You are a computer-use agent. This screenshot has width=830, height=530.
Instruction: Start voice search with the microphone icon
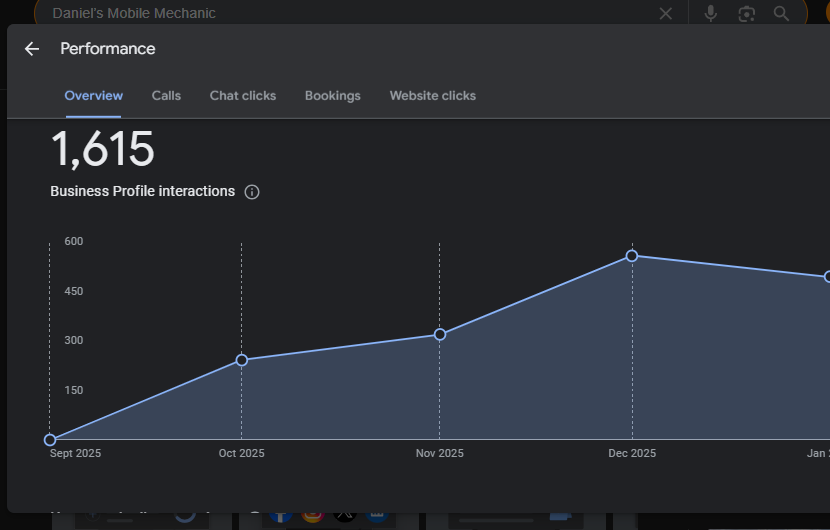coord(711,13)
